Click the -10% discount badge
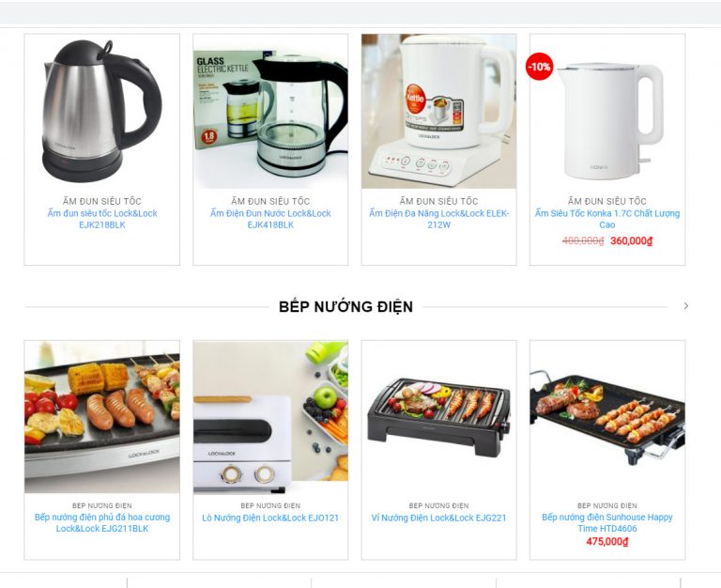 pyautogui.click(x=540, y=67)
